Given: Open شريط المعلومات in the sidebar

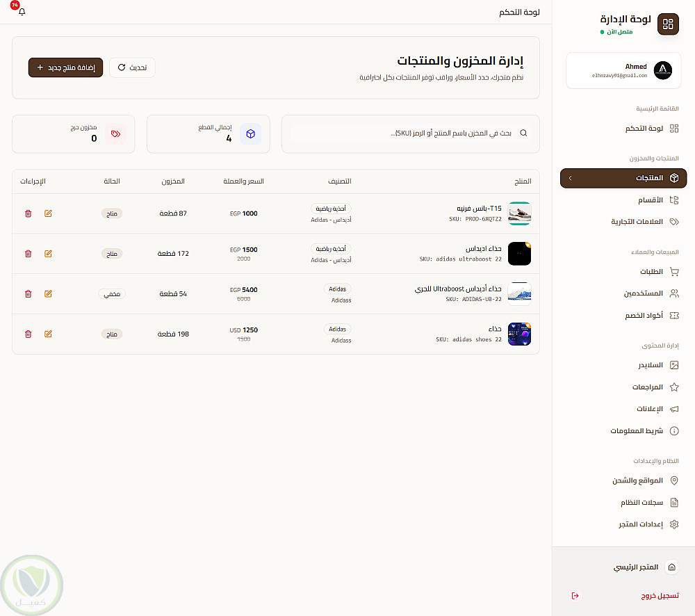Looking at the screenshot, I should [623, 430].
